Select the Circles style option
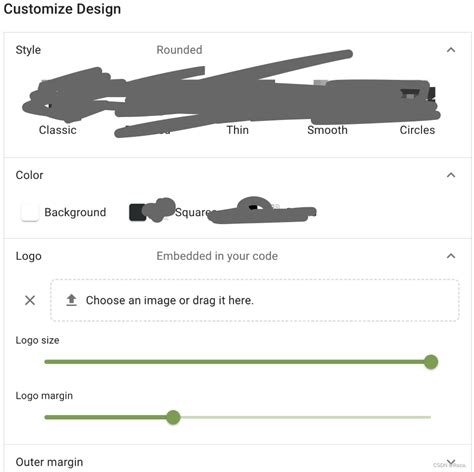This screenshot has height=472, width=474. 417,130
